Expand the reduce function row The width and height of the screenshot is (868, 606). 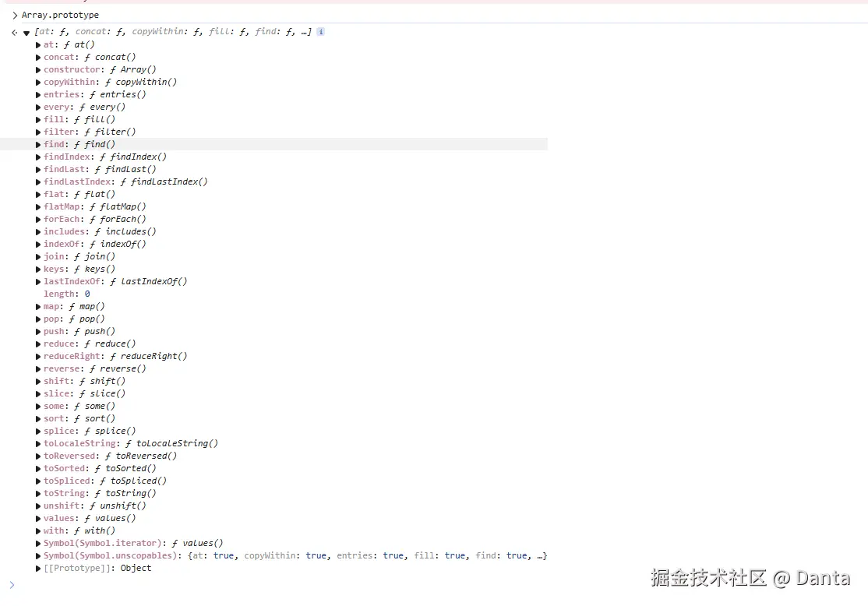pyautogui.click(x=38, y=344)
